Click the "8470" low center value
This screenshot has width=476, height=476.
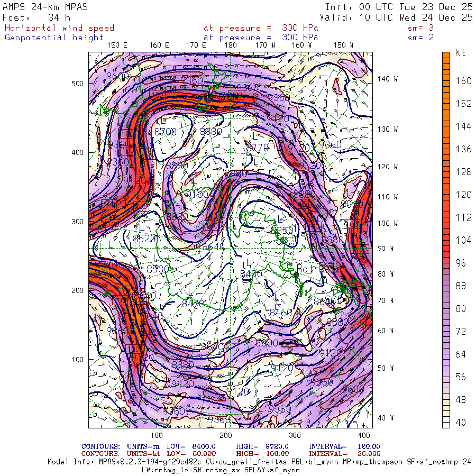coord(193,303)
